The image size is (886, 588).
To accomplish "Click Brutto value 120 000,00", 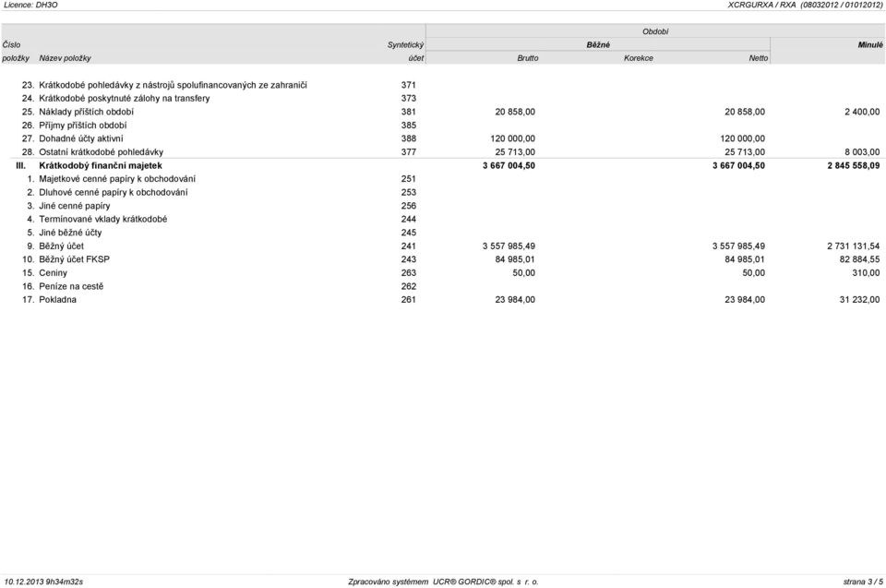I will [x=513, y=138].
